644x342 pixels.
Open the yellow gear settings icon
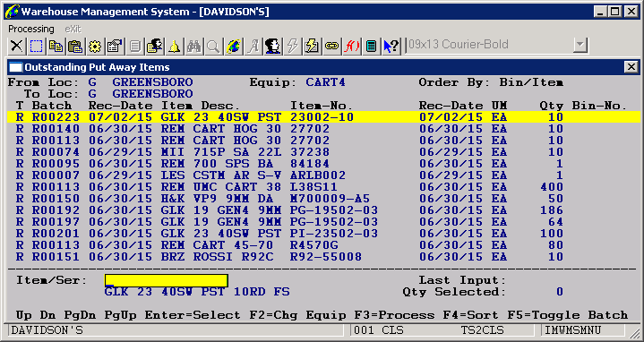pyautogui.click(x=95, y=46)
